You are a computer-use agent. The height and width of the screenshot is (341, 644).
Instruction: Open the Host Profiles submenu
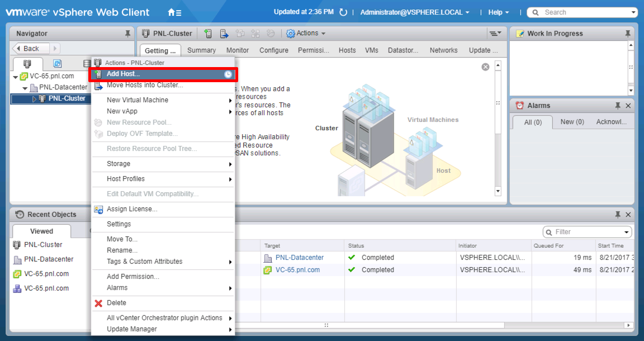pyautogui.click(x=163, y=179)
